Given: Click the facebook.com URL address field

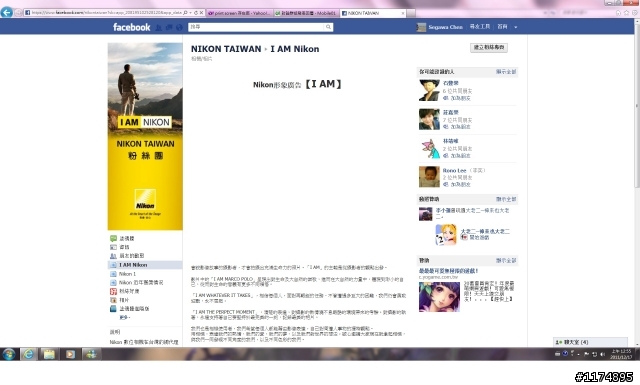Looking at the screenshot, I should tap(106, 13).
